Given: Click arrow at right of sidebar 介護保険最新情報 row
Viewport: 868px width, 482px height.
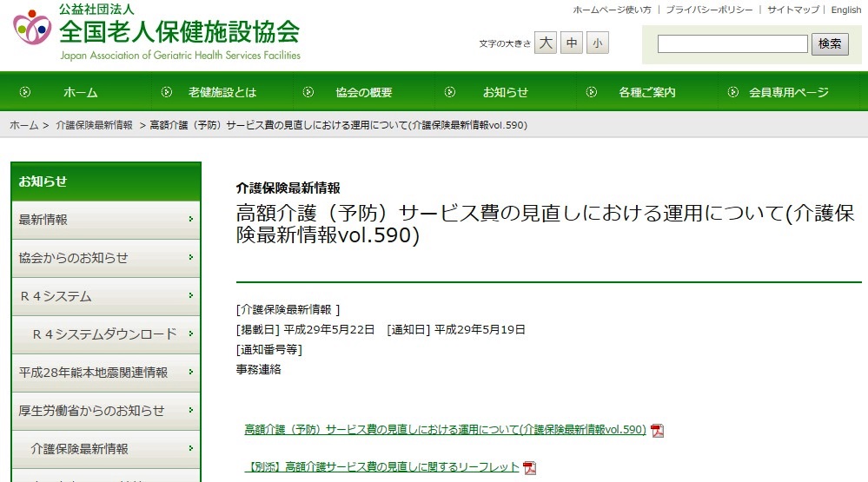Looking at the screenshot, I should 190,448.
